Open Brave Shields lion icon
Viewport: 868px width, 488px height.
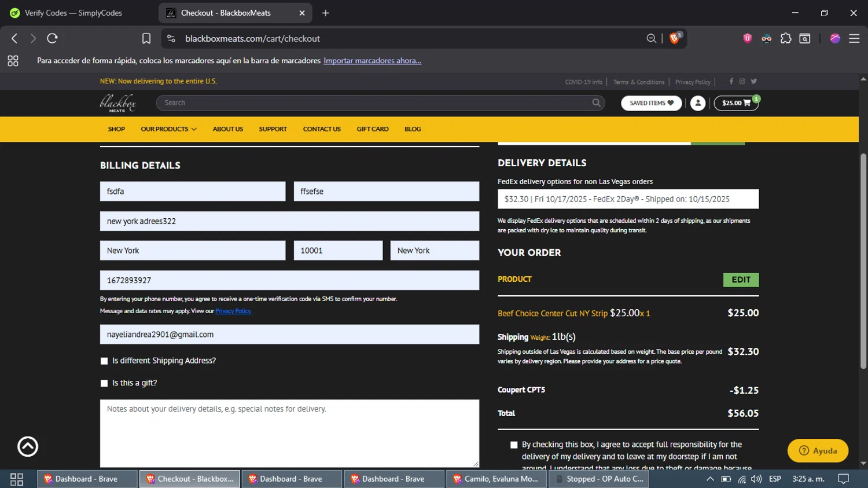(x=675, y=38)
